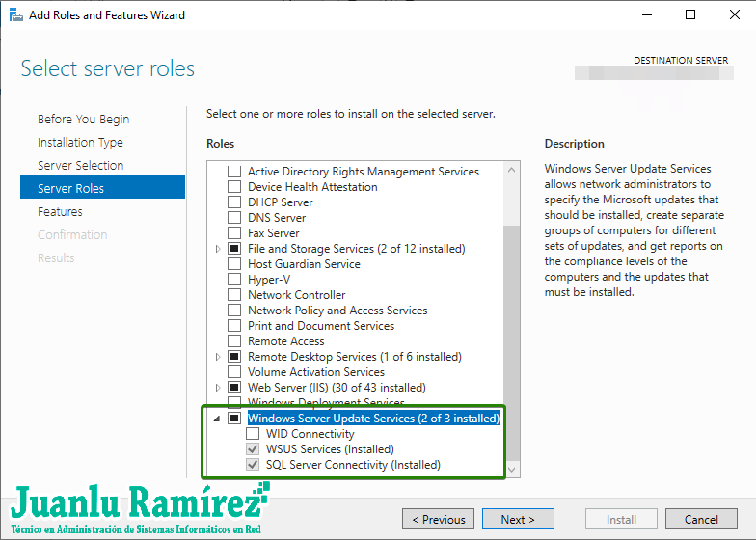
Task: Expand the Web Server (IIS) node
Action: [218, 388]
